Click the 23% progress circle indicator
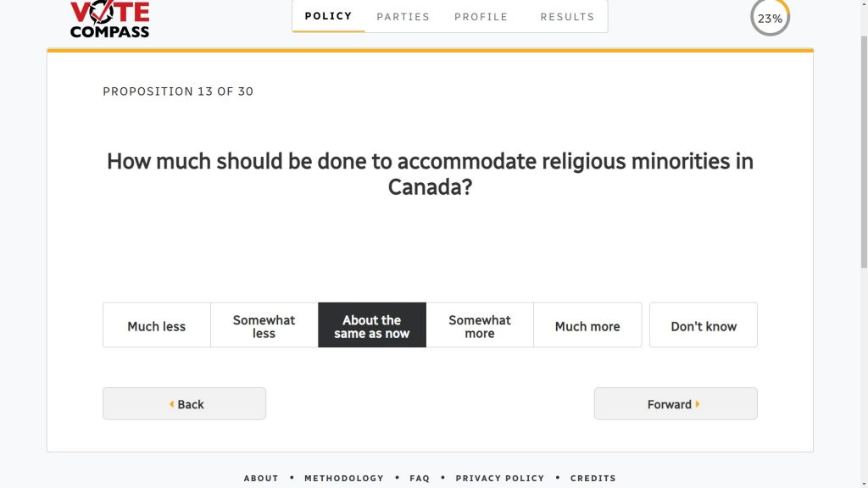Screen dimensions: 868x488 pos(770,18)
